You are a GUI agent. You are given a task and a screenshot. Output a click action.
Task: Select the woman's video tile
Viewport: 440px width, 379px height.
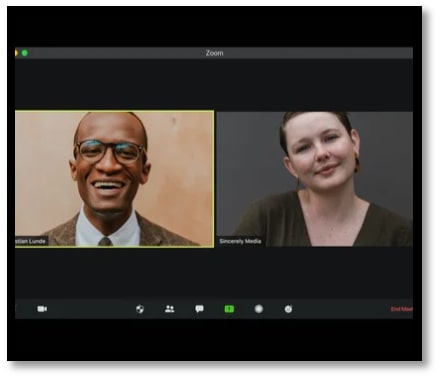315,179
